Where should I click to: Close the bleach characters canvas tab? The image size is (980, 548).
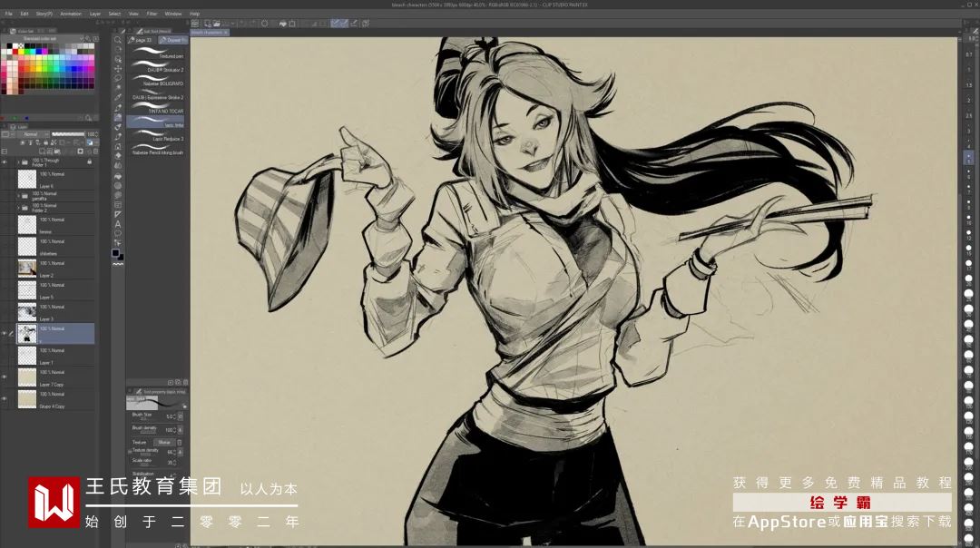click(226, 32)
